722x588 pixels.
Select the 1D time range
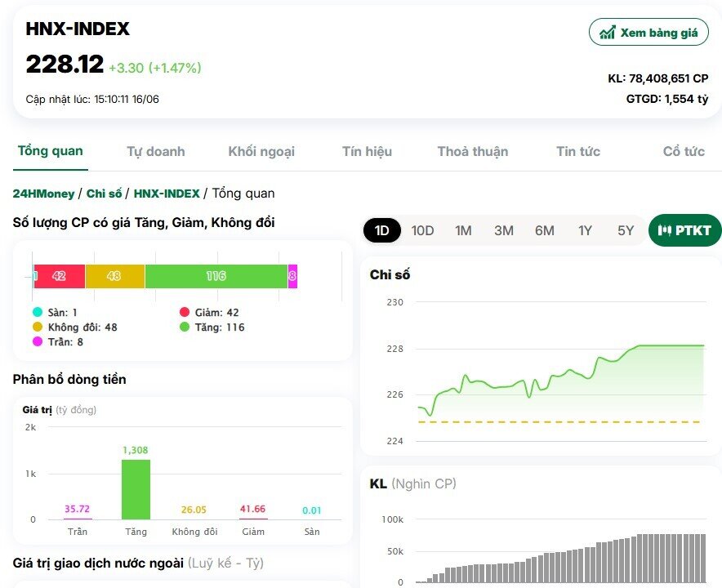(x=381, y=230)
